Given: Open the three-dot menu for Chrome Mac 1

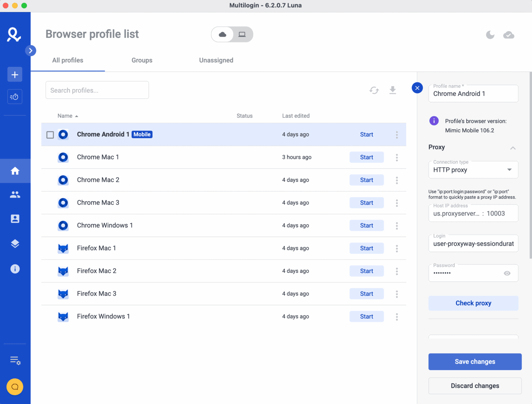Looking at the screenshot, I should click(x=397, y=157).
